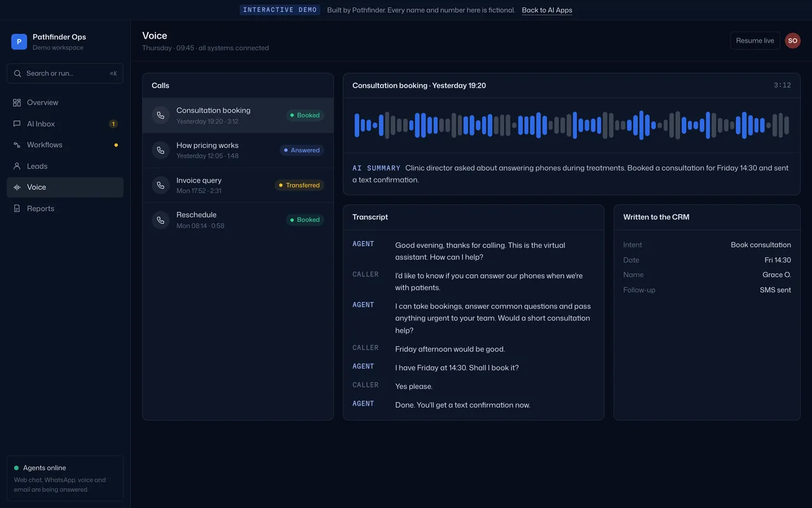Image resolution: width=812 pixels, height=508 pixels.
Task: Click the Pathfinder Ops workspace name
Action: point(60,37)
